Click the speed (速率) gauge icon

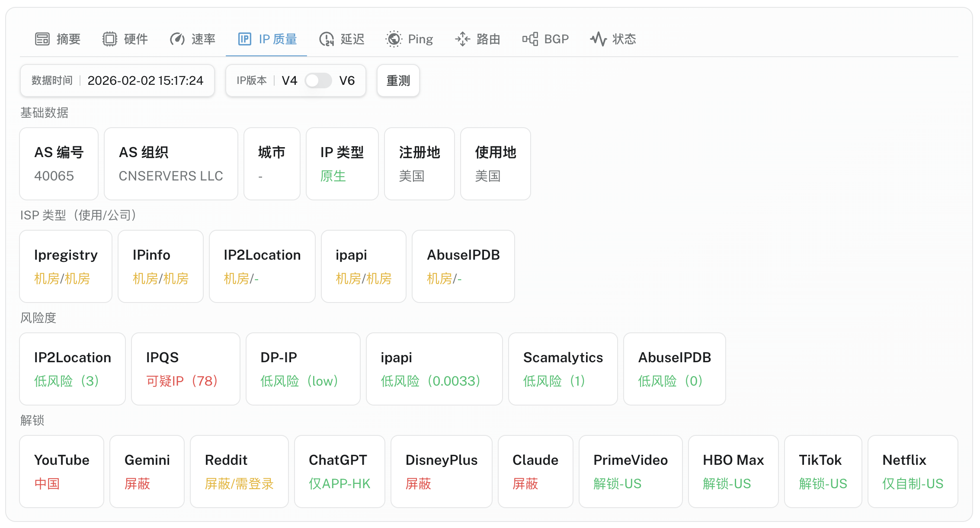pos(177,39)
